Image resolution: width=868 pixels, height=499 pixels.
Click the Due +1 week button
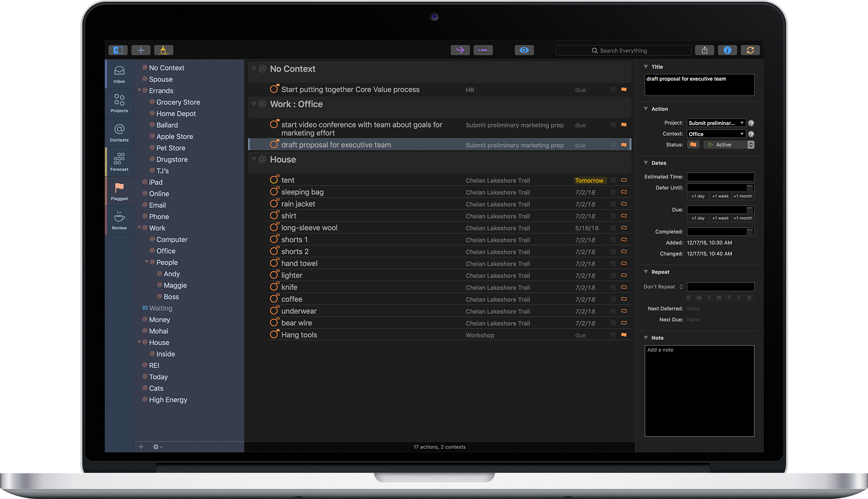pos(720,218)
